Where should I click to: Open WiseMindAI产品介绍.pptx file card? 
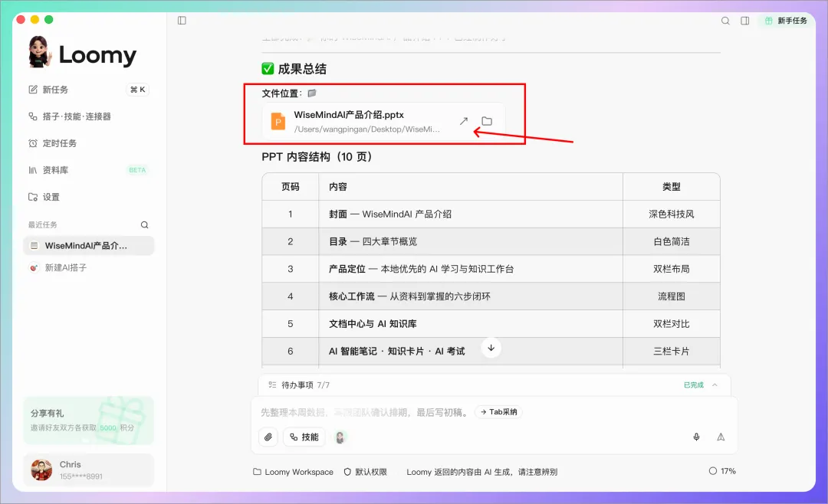click(x=383, y=121)
